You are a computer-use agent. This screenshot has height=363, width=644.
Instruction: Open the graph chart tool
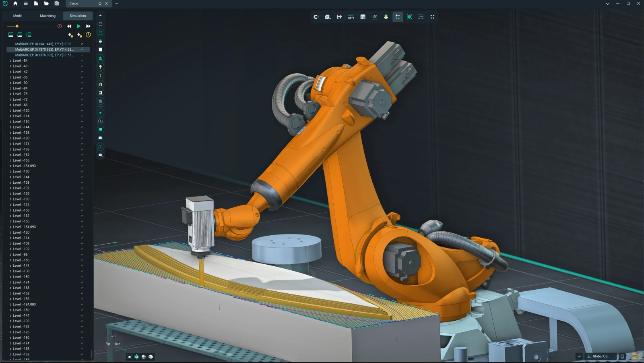click(x=374, y=17)
